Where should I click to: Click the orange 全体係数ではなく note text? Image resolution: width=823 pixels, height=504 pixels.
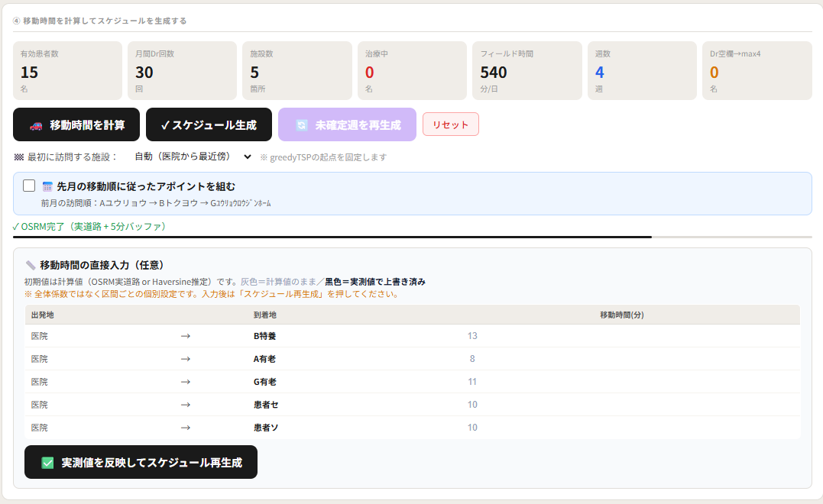click(212, 294)
